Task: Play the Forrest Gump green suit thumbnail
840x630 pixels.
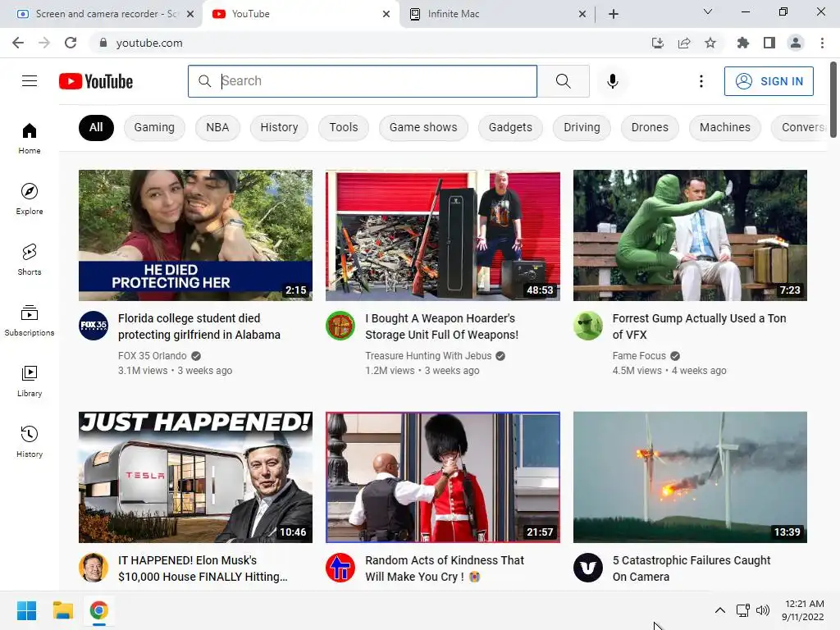Action: [x=690, y=235]
